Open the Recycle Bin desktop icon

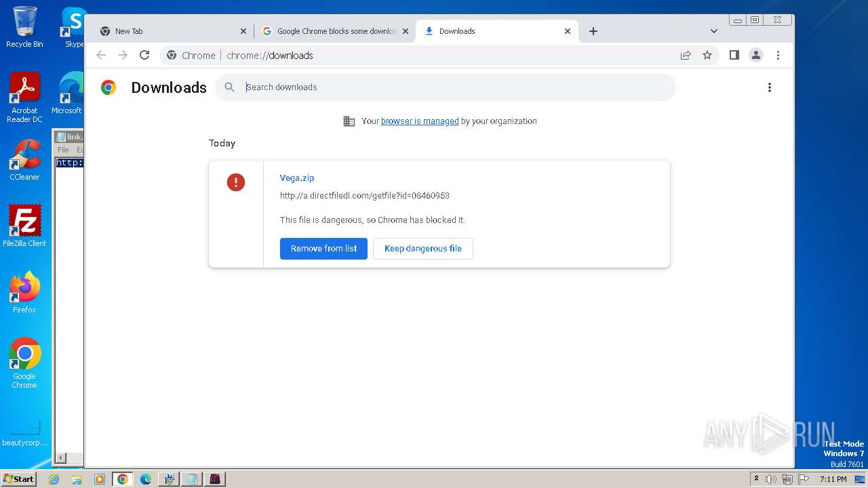point(24,27)
